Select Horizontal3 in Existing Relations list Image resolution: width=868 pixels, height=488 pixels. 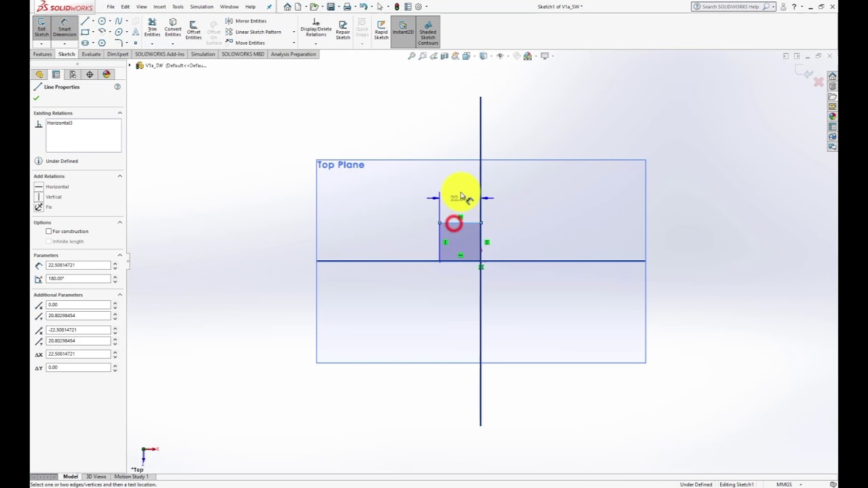pyautogui.click(x=60, y=123)
